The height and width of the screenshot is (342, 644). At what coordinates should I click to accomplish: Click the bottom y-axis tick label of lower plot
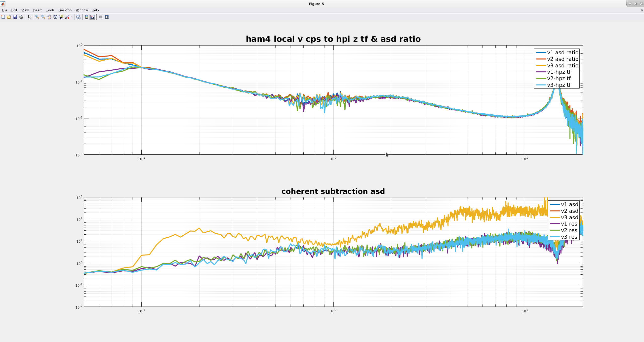(79, 307)
